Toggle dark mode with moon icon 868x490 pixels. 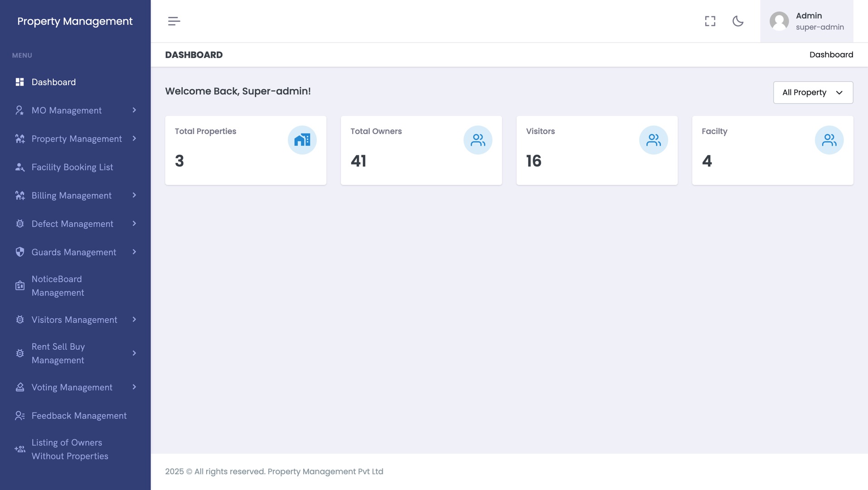pyautogui.click(x=738, y=21)
